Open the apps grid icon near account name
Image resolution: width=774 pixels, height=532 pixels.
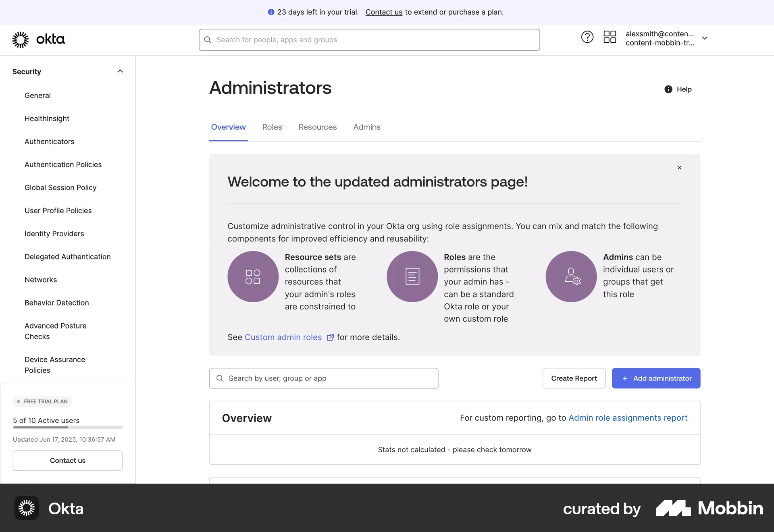pos(610,37)
